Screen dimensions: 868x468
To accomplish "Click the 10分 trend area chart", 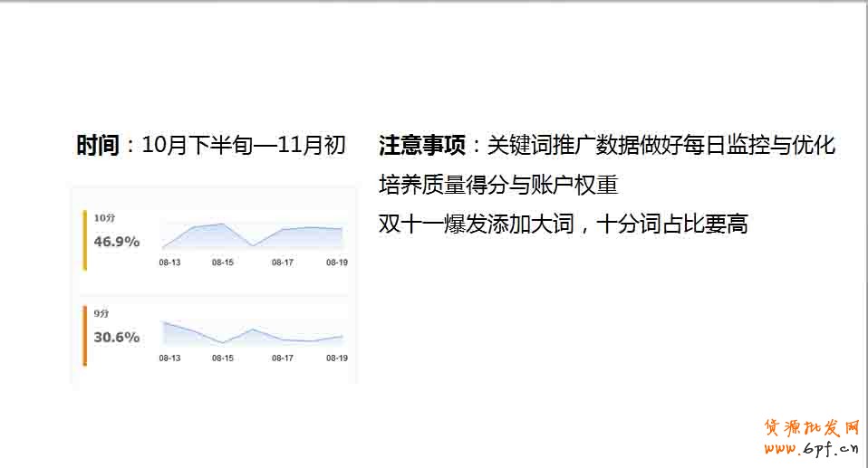I will click(253, 236).
